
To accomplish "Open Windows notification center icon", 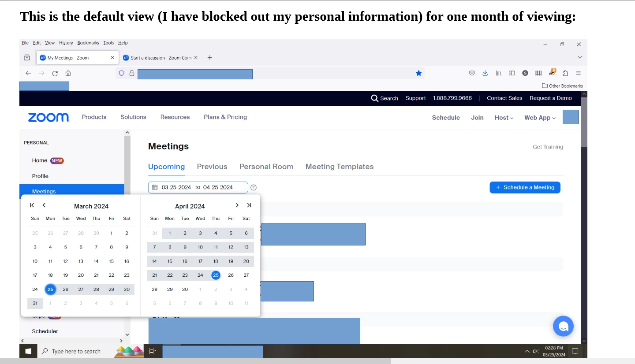I will pos(575,351).
